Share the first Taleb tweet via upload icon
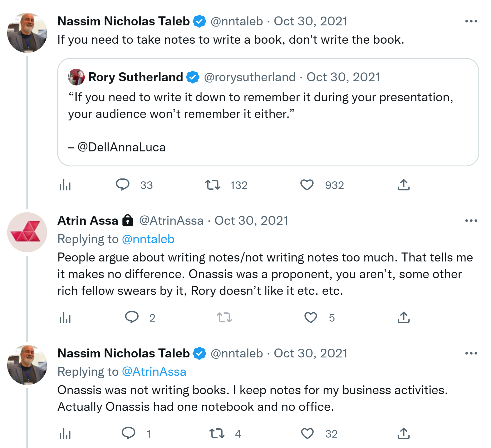This screenshot has width=491, height=448. (404, 185)
